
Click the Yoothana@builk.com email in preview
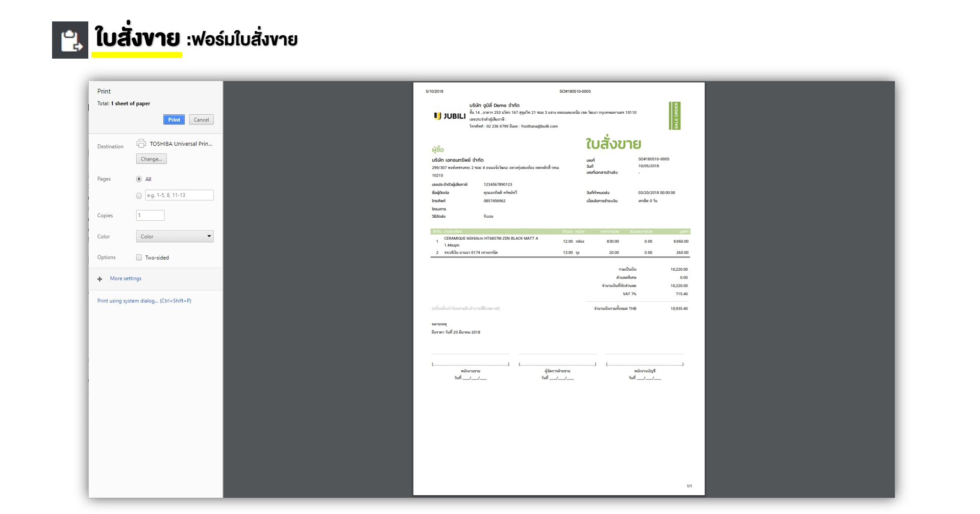coord(539,126)
